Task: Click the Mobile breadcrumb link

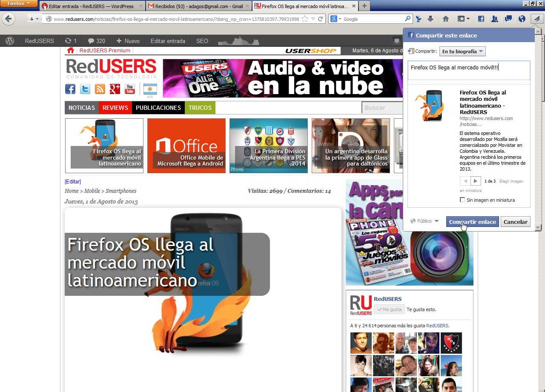Action: (x=92, y=191)
